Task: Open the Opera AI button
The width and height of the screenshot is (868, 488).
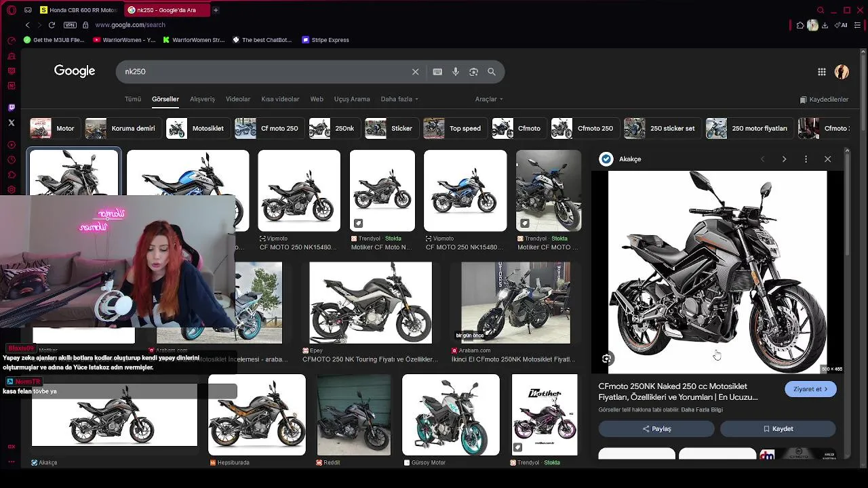Action: tap(842, 25)
